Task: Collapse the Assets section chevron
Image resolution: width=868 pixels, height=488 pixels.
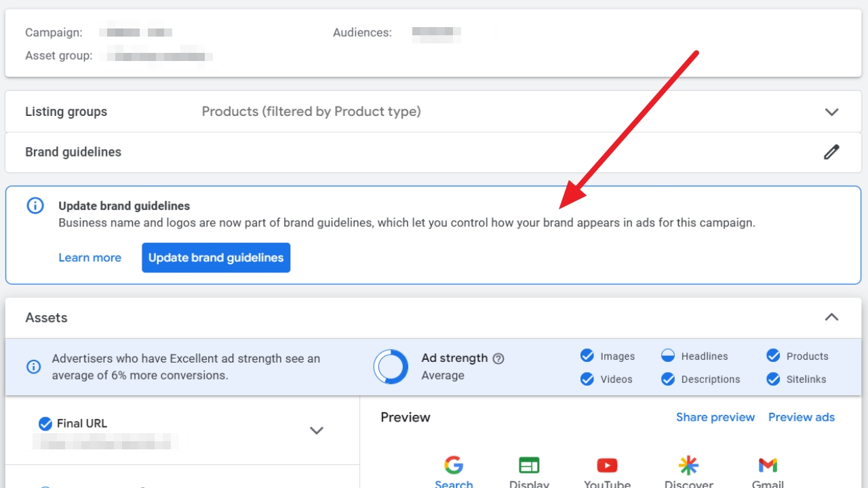Action: pyautogui.click(x=831, y=317)
